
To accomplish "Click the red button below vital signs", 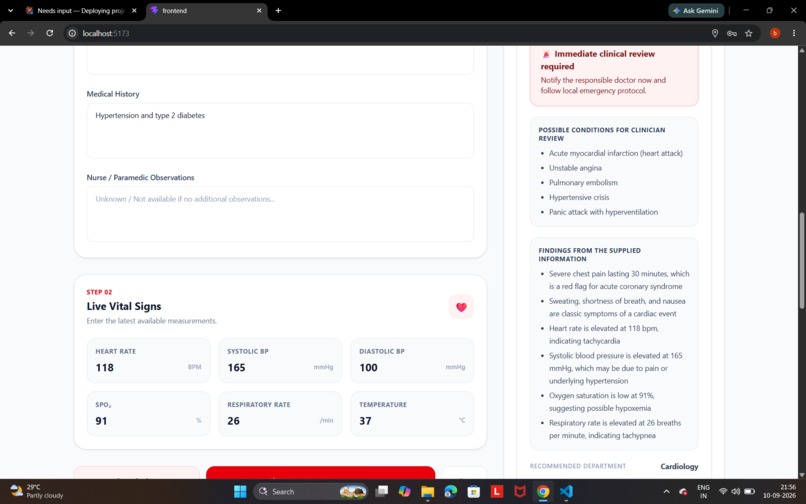I will tap(320, 473).
